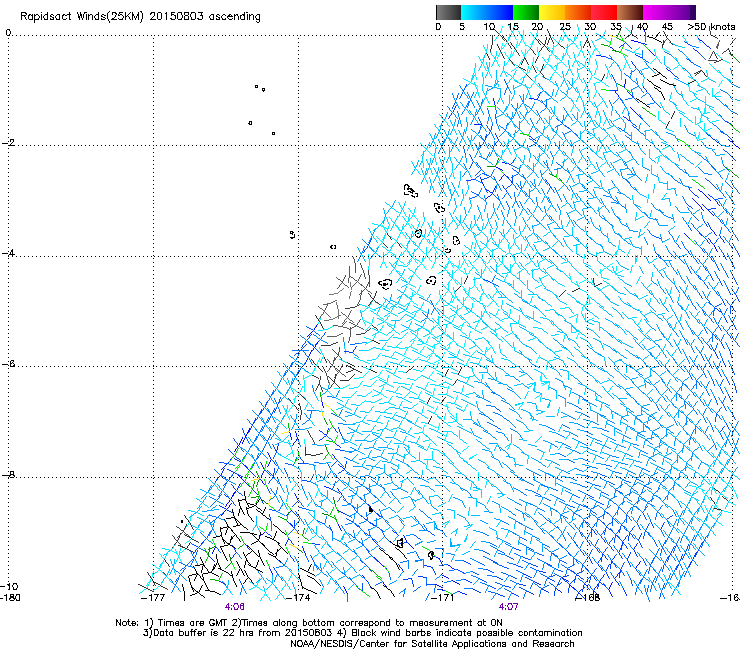
Task: Click the longitude label '-177'
Action: coord(153,598)
